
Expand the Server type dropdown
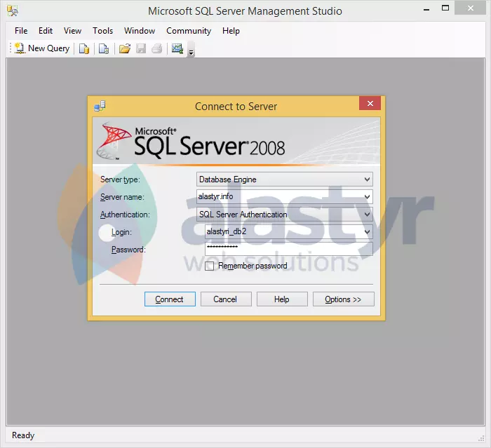click(x=367, y=179)
